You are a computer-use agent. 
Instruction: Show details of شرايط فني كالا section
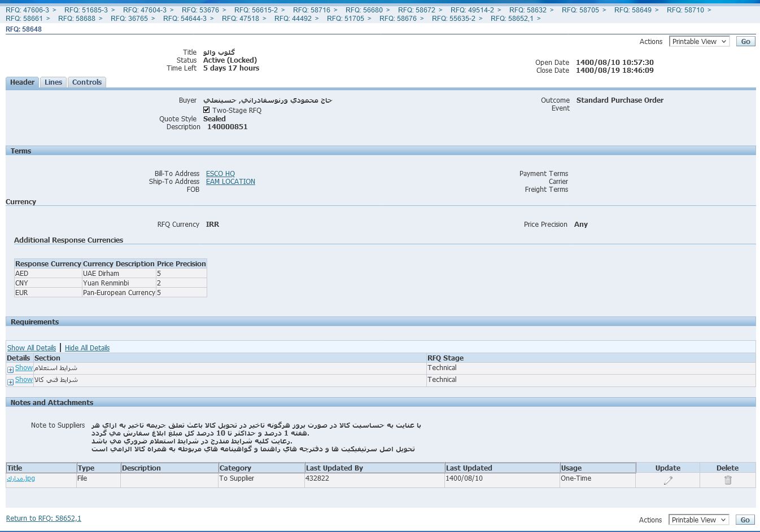pos(24,380)
